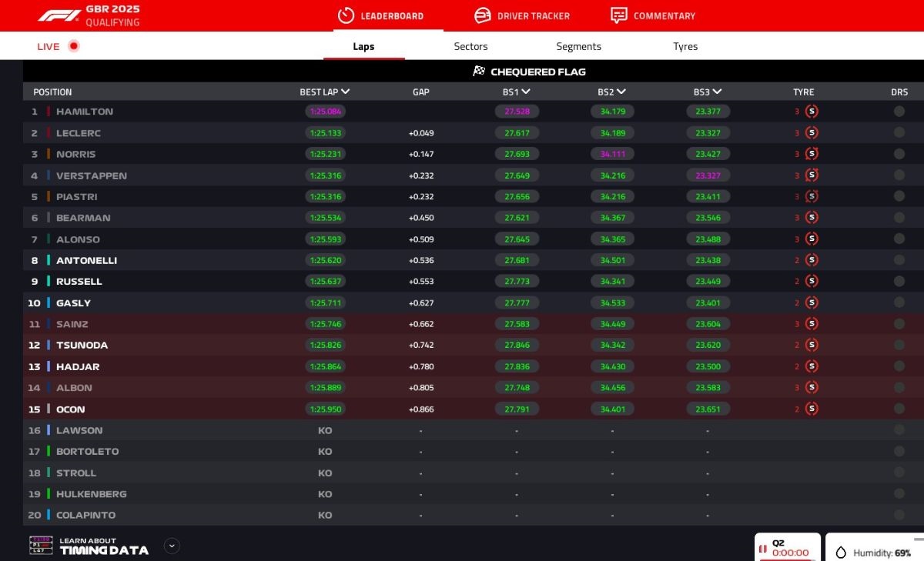The height and width of the screenshot is (561, 924).
Task: Click the F1 logo in header
Action: click(x=59, y=15)
